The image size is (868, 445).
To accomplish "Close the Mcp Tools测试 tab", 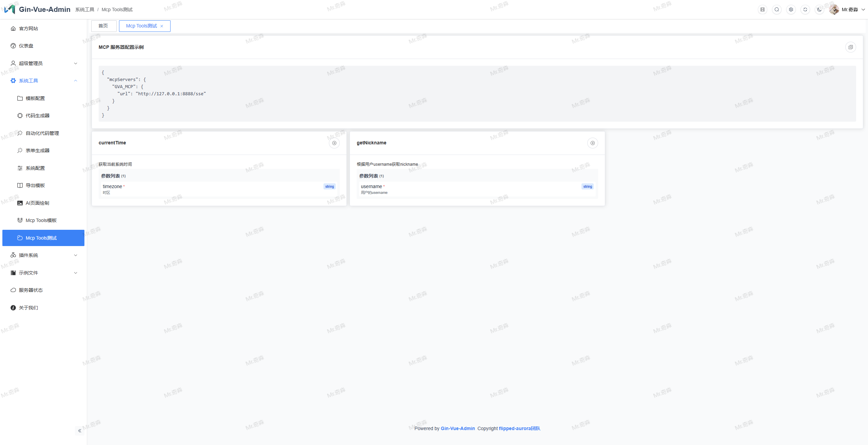I will [162, 26].
